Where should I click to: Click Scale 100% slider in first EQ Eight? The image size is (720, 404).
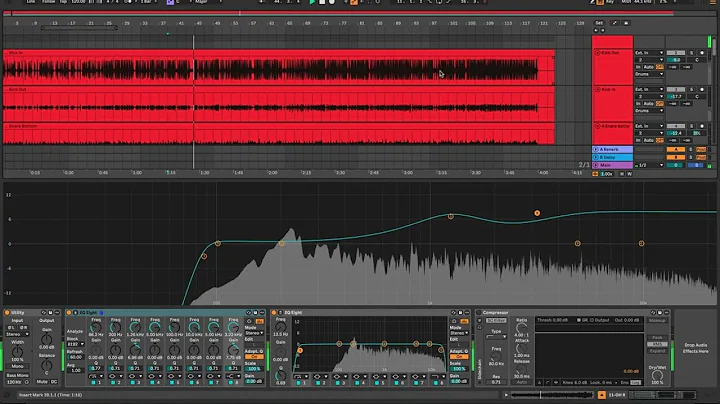(x=253, y=369)
